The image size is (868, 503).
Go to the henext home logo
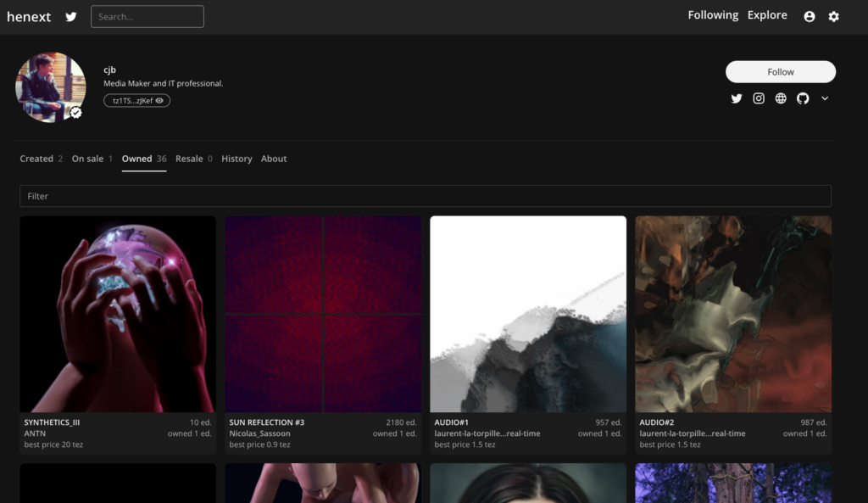29,17
